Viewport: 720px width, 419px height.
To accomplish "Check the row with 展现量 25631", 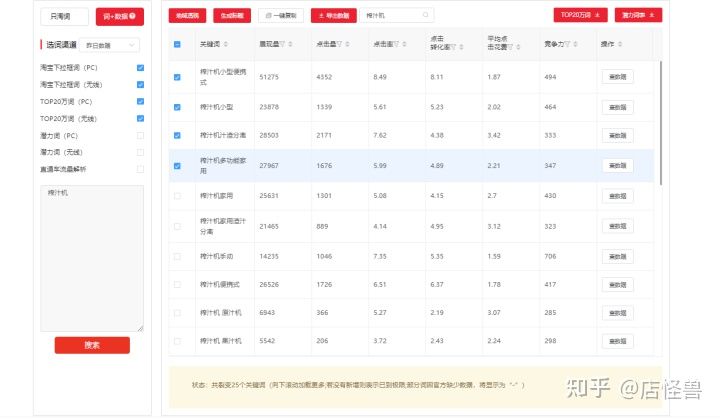I will [177, 196].
